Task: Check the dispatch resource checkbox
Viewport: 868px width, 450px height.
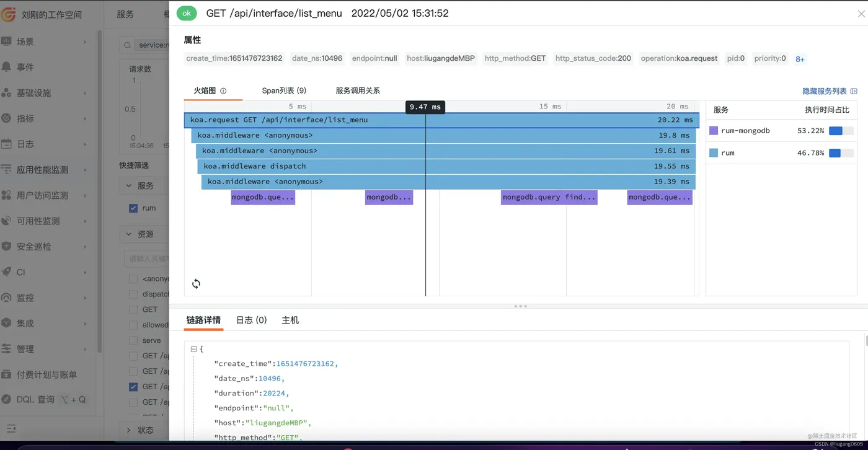Action: (x=133, y=294)
